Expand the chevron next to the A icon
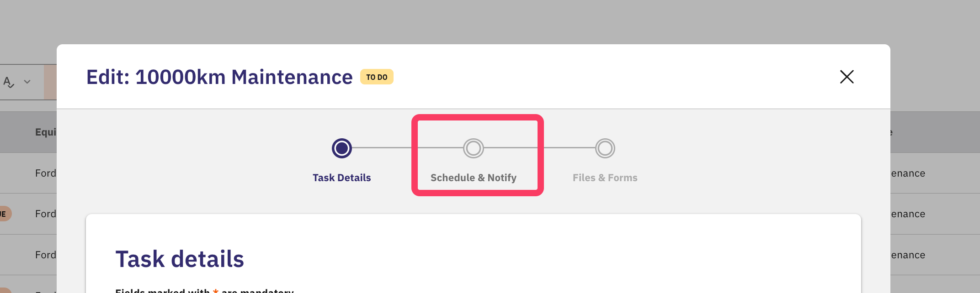Image resolution: width=980 pixels, height=293 pixels. click(x=27, y=82)
